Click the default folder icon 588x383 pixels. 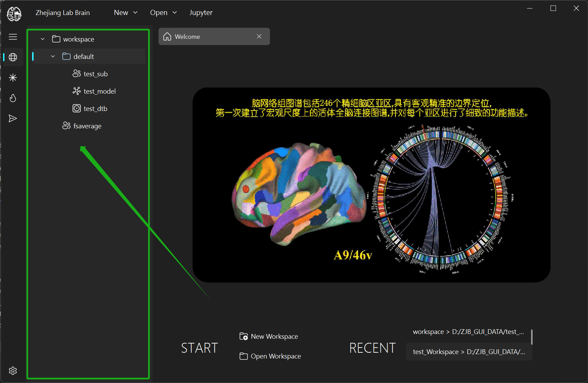[x=66, y=57]
